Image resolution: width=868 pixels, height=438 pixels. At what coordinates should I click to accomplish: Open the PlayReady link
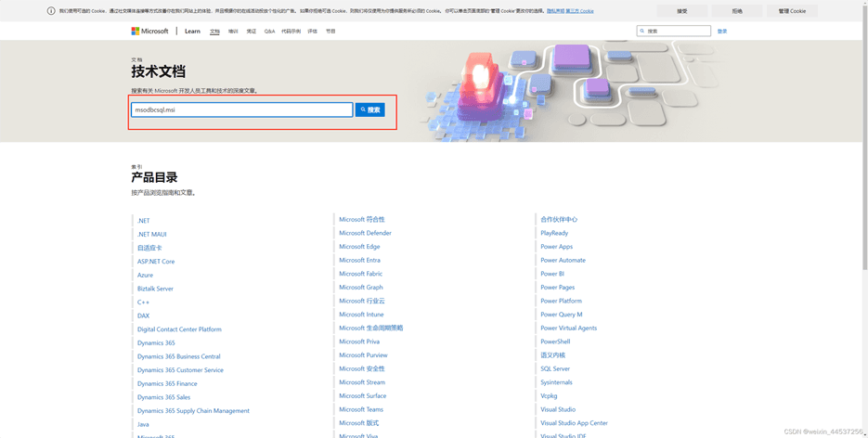tap(554, 233)
